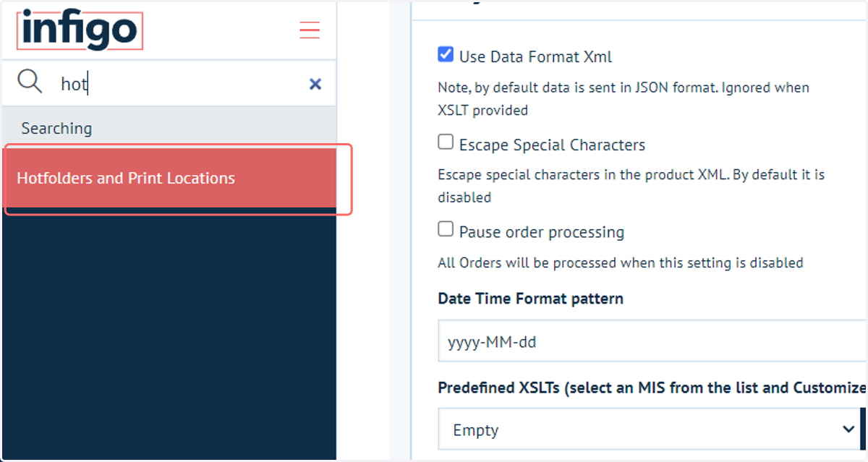The width and height of the screenshot is (868, 462).
Task: Click the 'Date Time Format pattern' label
Action: (x=530, y=299)
